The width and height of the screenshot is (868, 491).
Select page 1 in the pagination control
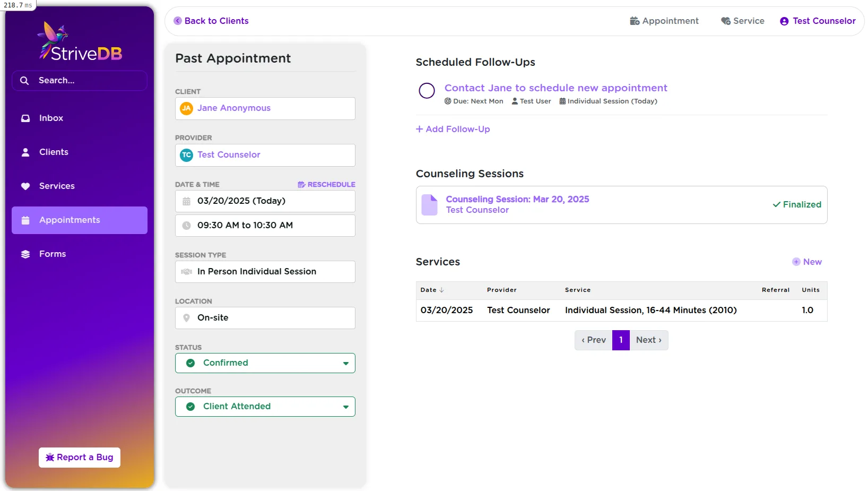point(621,340)
